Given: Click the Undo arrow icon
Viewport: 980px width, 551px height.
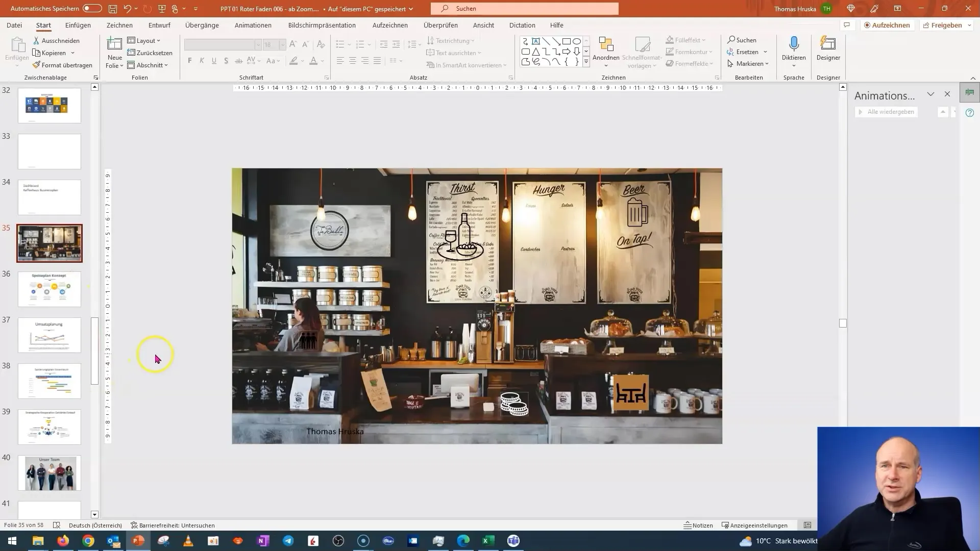Looking at the screenshot, I should (128, 9).
